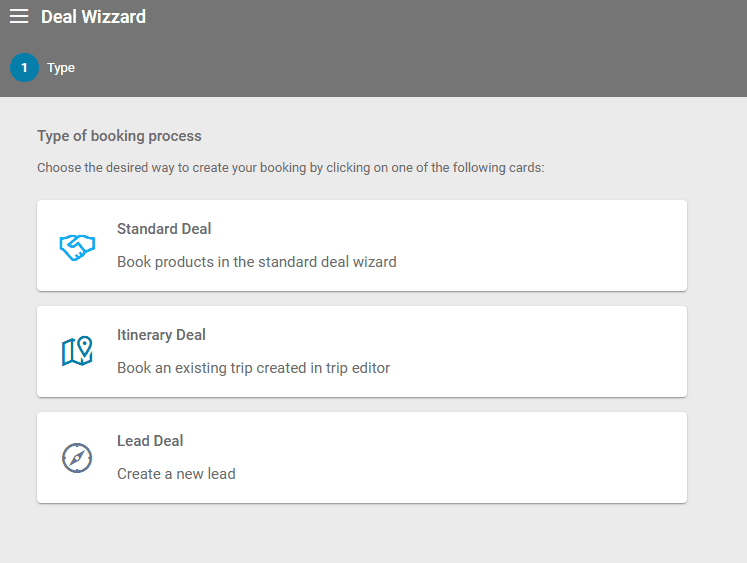Choose the Itinerary Deal card title
747x563 pixels.
[161, 335]
